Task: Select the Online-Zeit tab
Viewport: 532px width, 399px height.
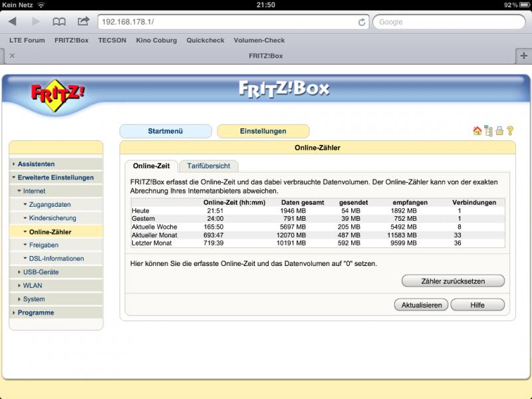Action: click(x=152, y=166)
